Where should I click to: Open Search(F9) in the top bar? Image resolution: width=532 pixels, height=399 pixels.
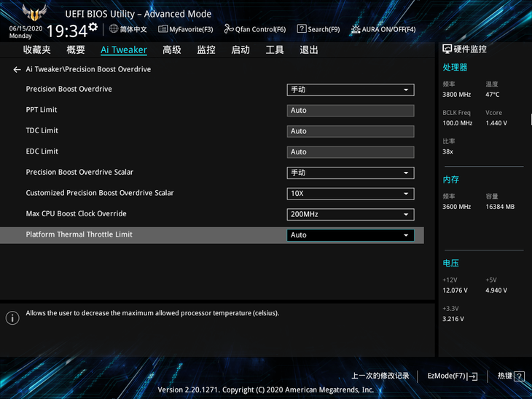click(x=318, y=29)
